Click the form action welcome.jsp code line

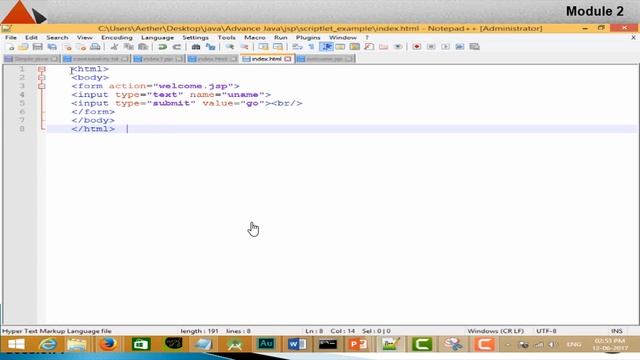[x=155, y=86]
